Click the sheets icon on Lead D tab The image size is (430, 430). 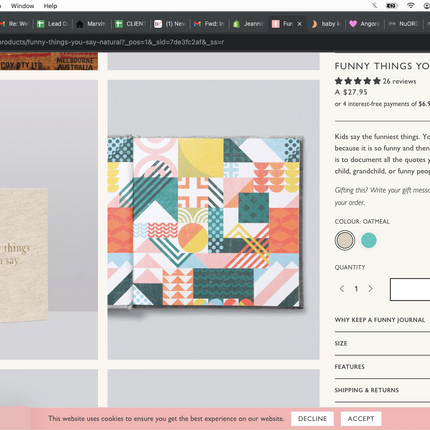[41, 24]
